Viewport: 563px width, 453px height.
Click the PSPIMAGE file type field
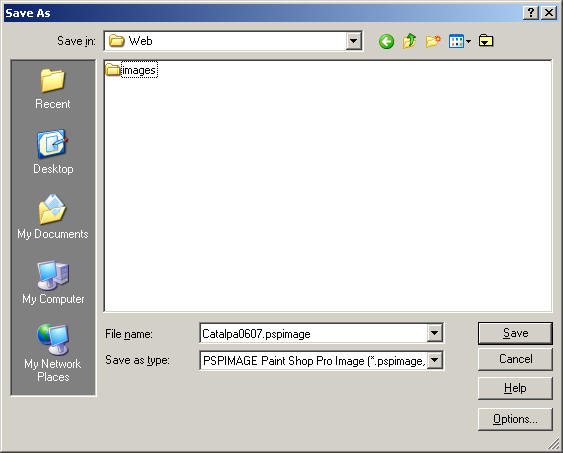point(314,360)
